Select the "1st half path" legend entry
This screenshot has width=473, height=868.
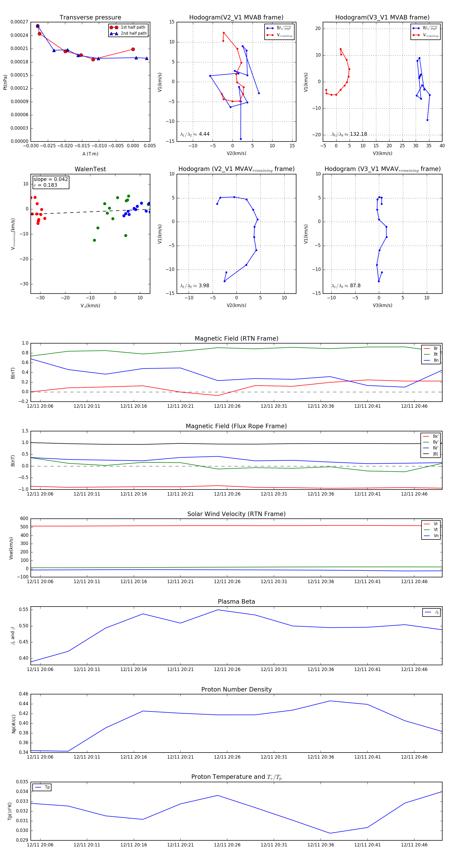coord(128,27)
